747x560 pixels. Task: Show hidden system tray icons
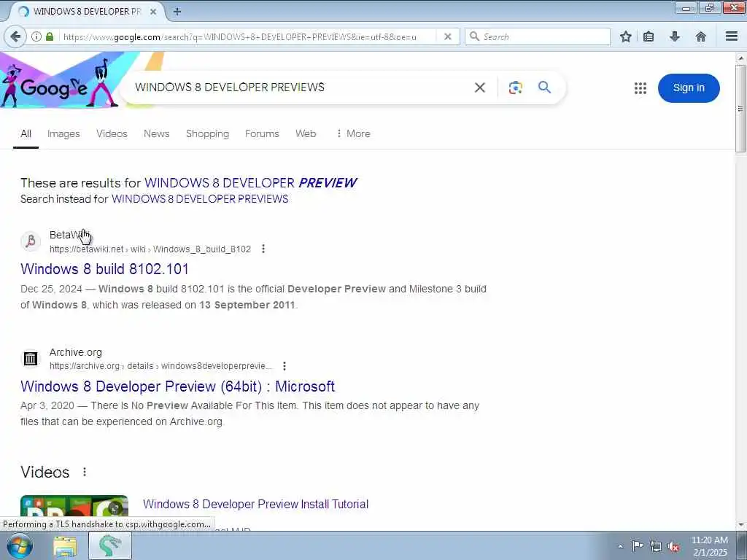(620, 547)
